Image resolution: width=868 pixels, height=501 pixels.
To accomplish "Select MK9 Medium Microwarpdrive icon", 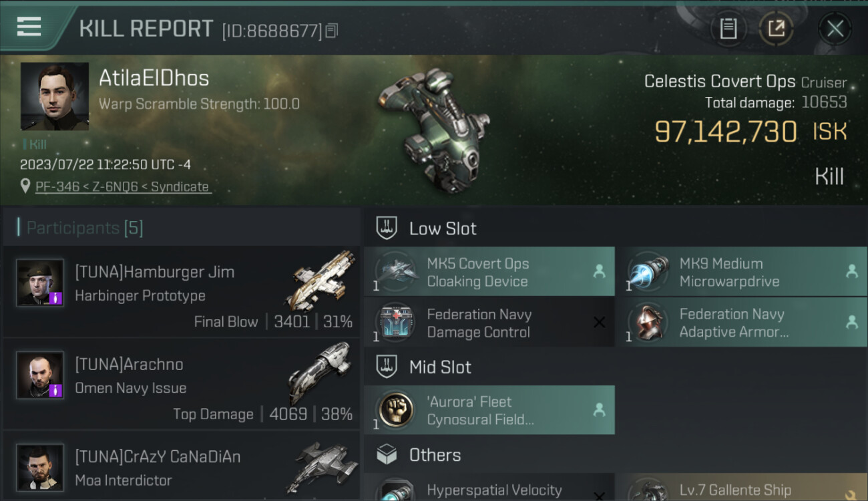I will tap(647, 271).
